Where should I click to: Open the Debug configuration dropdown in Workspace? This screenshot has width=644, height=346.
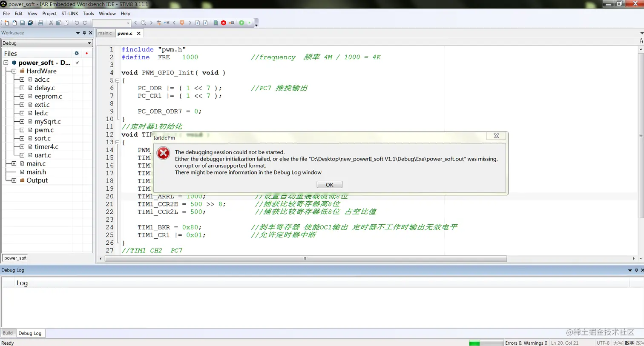(47, 43)
